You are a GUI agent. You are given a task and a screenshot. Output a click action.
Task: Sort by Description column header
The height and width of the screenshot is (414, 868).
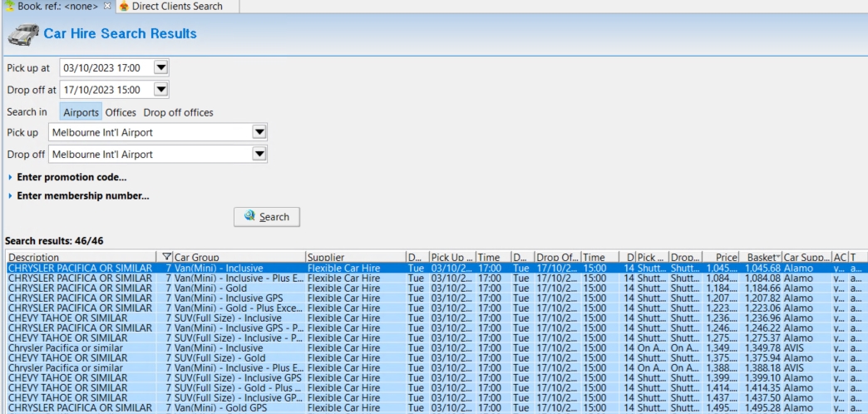[81, 257]
